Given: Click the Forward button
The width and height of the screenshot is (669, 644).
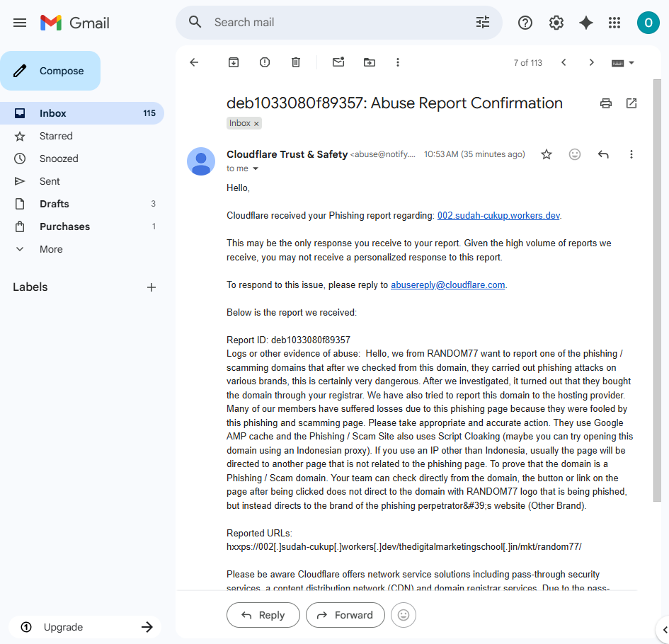Looking at the screenshot, I should pyautogui.click(x=345, y=615).
